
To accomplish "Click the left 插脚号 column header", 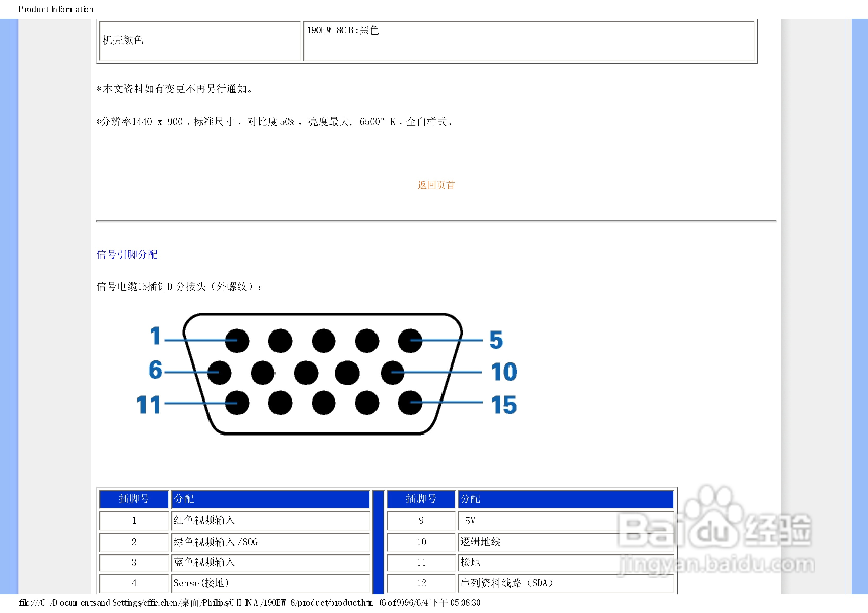I will pos(134,499).
